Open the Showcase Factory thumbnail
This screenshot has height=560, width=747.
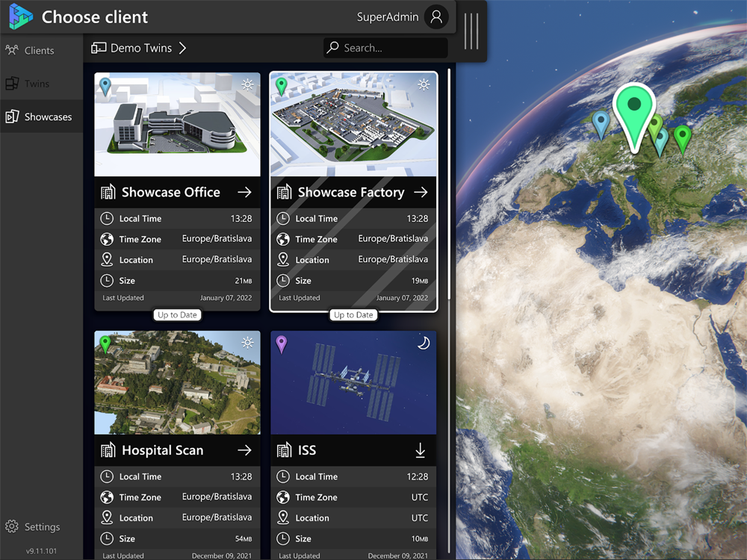pyautogui.click(x=353, y=124)
